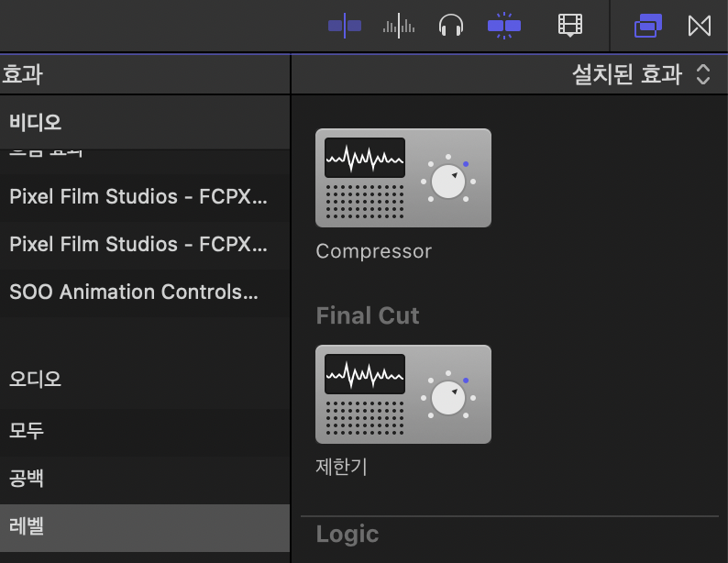Toggle snapping in the timeline
The height and width of the screenshot is (563, 728).
click(504, 26)
